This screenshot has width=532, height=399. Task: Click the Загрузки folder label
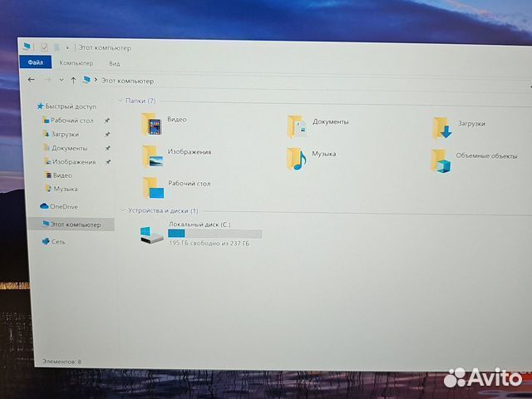(471, 124)
